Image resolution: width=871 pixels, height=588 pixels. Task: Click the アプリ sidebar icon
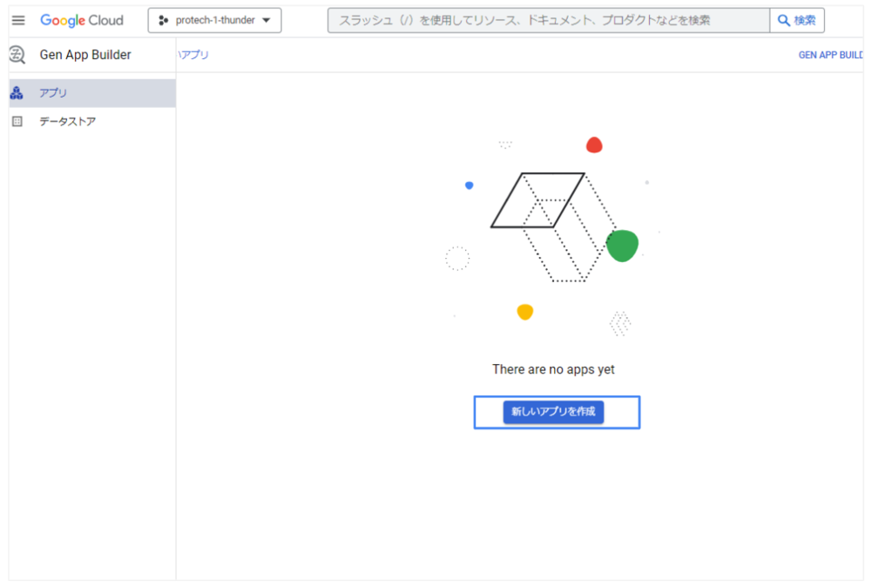(x=17, y=92)
